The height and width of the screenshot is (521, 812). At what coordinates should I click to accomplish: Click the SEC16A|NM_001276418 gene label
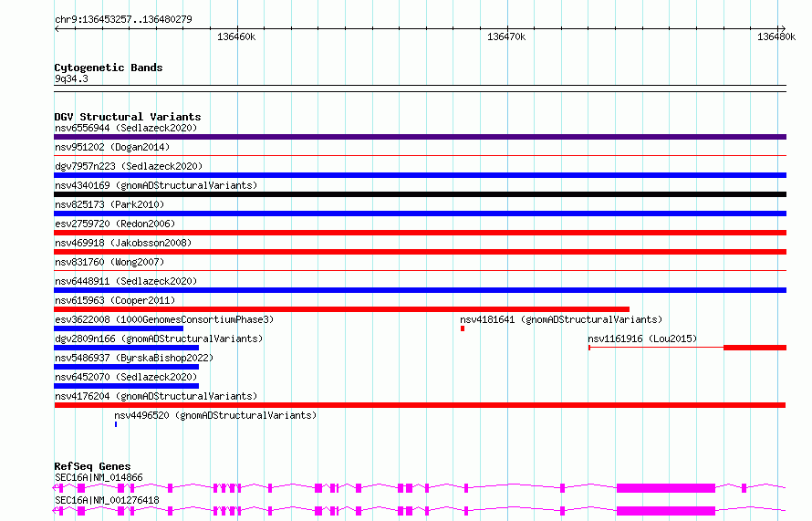[107, 500]
